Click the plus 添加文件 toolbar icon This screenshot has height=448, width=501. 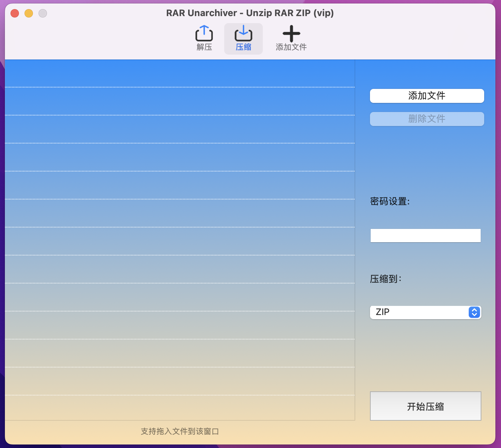pyautogui.click(x=291, y=34)
